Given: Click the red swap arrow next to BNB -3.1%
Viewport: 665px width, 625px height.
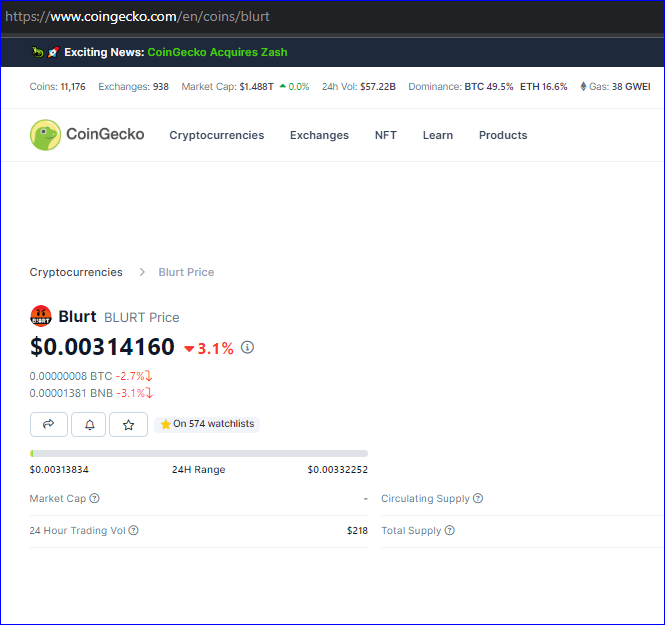Looking at the screenshot, I should pyautogui.click(x=149, y=393).
